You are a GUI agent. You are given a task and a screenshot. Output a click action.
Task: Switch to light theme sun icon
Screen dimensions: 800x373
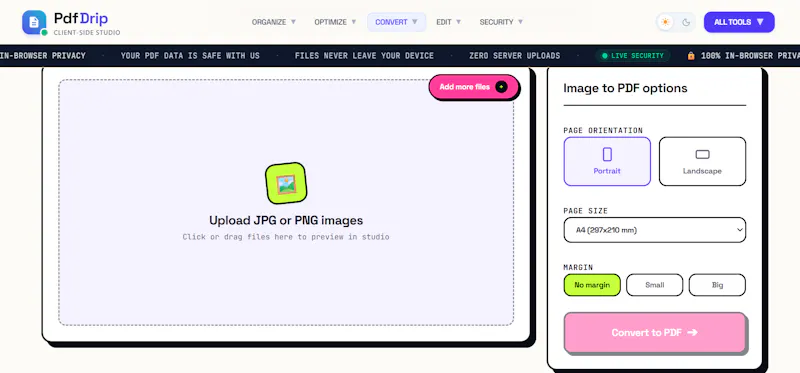pos(665,22)
